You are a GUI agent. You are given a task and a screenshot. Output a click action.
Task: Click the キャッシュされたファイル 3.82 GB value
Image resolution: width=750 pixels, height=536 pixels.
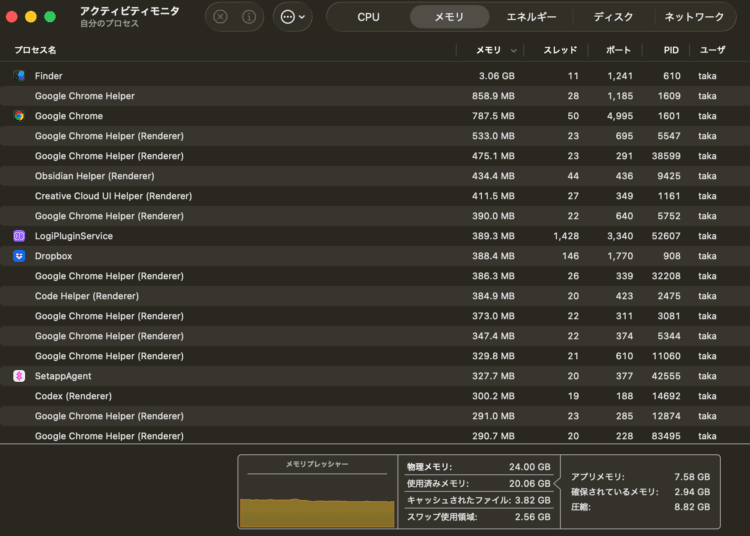(532, 500)
